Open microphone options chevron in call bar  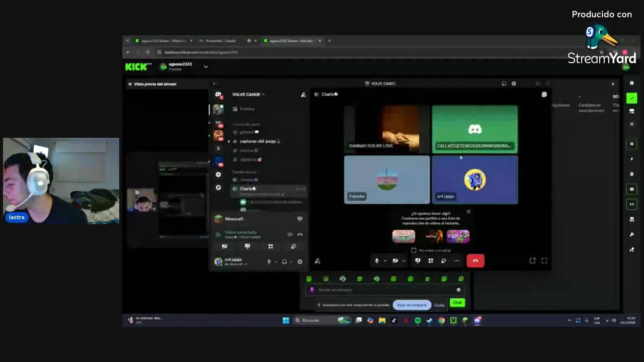[x=385, y=260]
